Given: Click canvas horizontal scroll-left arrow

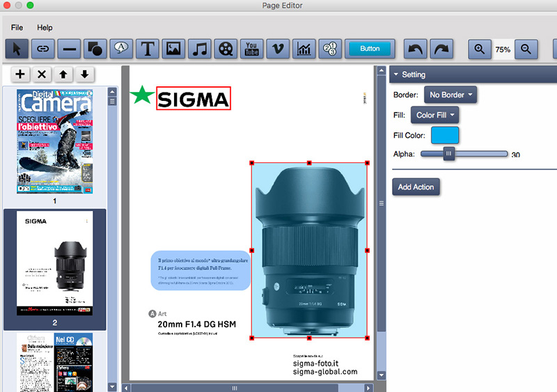Looking at the screenshot, I should pyautogui.click(x=126, y=388).
